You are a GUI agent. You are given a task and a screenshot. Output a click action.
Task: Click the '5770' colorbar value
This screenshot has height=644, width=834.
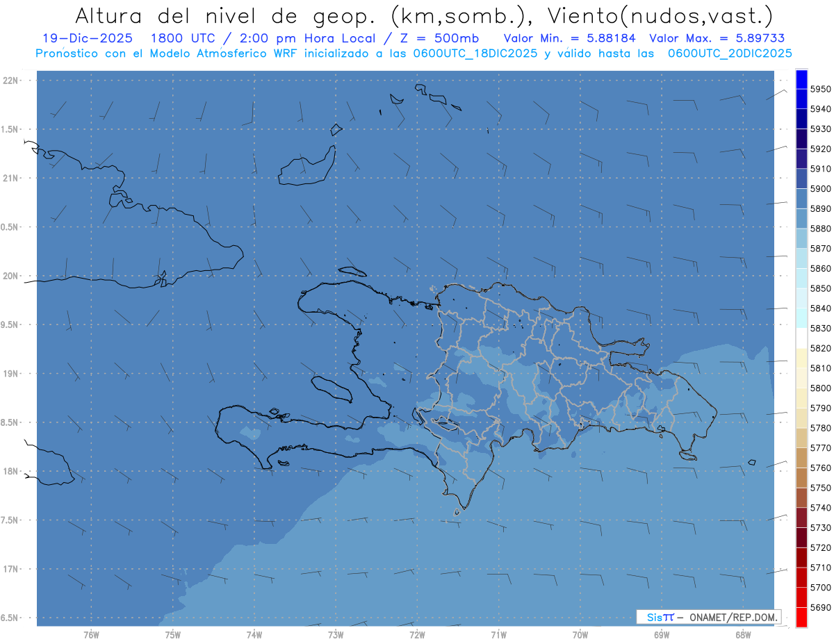(x=820, y=448)
